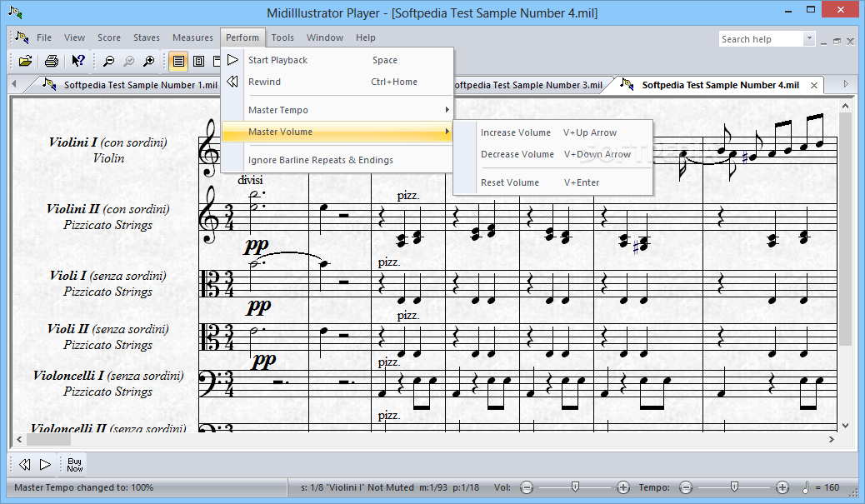The height and width of the screenshot is (504, 865).
Task: Increase tempo with the Tempo plus button
Action: (x=782, y=487)
